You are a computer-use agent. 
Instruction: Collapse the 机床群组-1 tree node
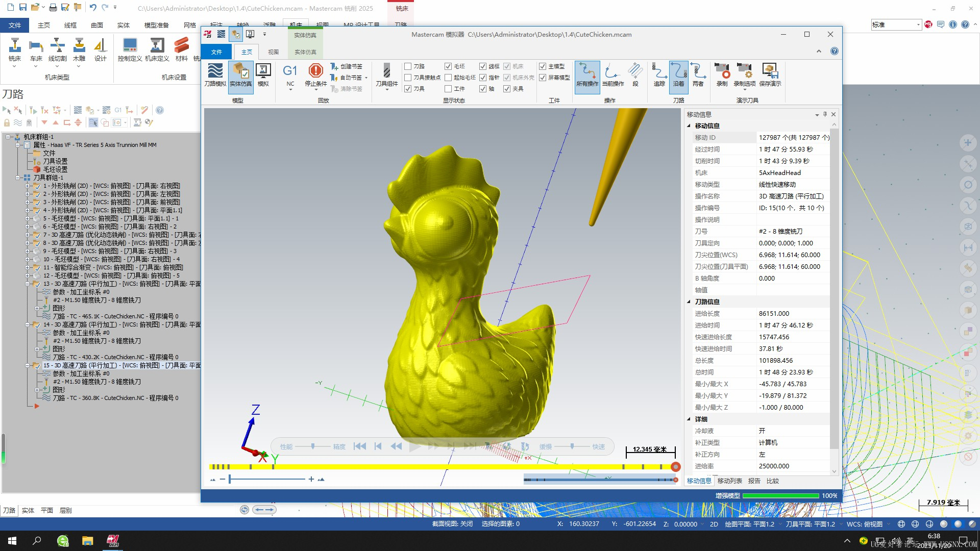pos(8,137)
